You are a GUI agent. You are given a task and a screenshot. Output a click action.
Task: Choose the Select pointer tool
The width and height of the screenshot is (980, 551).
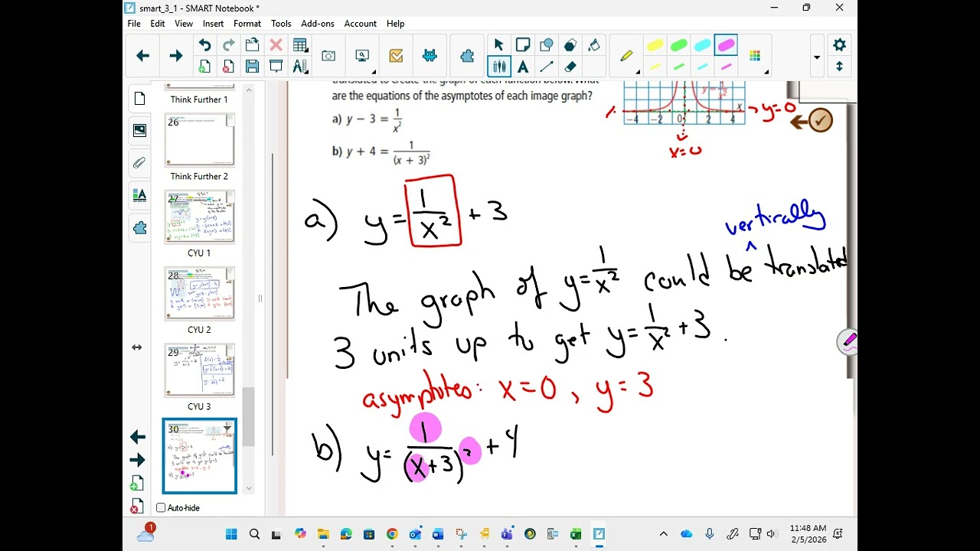tap(499, 45)
